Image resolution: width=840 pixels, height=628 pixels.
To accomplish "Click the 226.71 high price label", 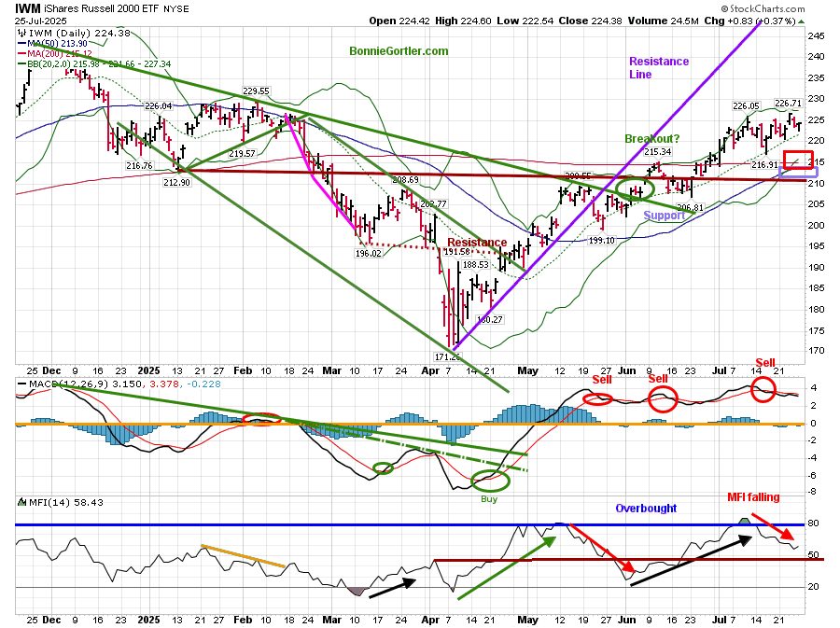I will [x=789, y=104].
